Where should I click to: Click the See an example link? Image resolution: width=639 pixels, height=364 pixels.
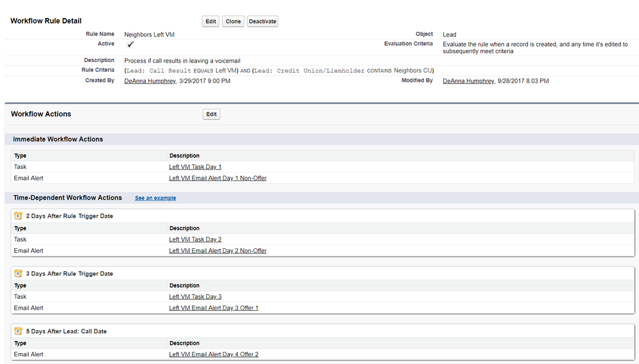click(155, 198)
